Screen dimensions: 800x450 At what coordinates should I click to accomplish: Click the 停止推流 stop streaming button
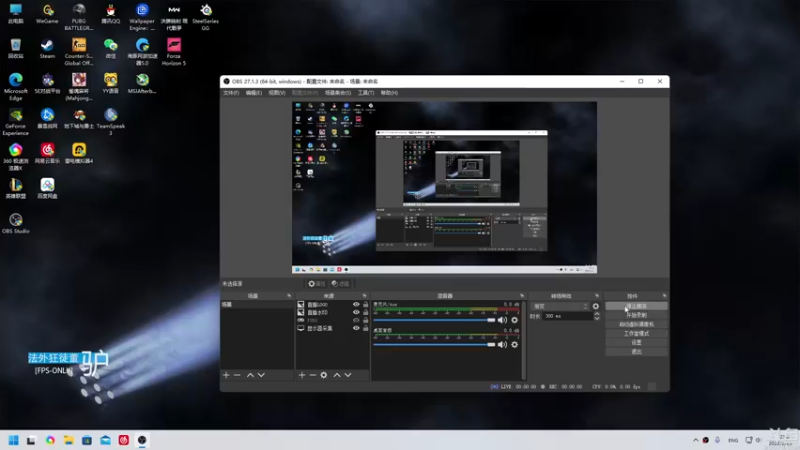636,306
